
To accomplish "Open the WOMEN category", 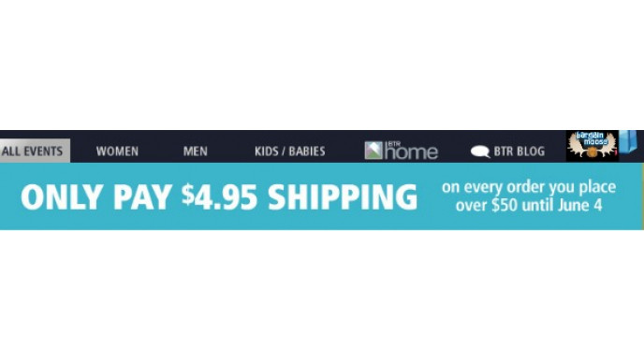I will pyautogui.click(x=117, y=151).
